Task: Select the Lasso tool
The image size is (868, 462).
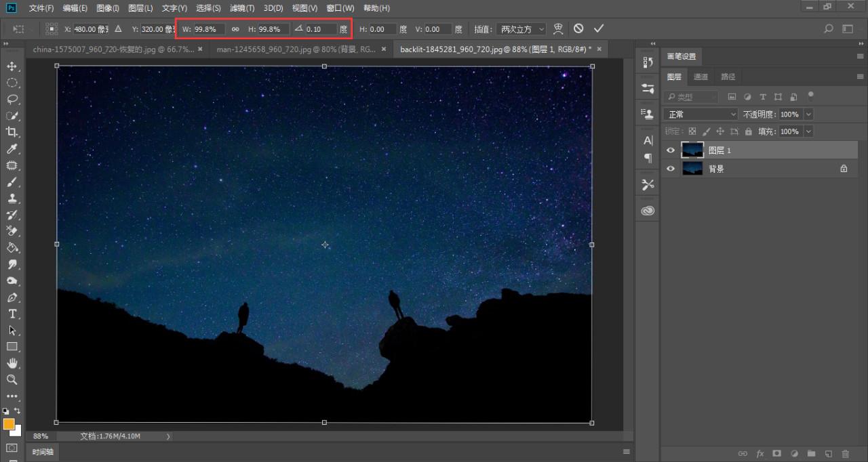Action: pos(12,100)
